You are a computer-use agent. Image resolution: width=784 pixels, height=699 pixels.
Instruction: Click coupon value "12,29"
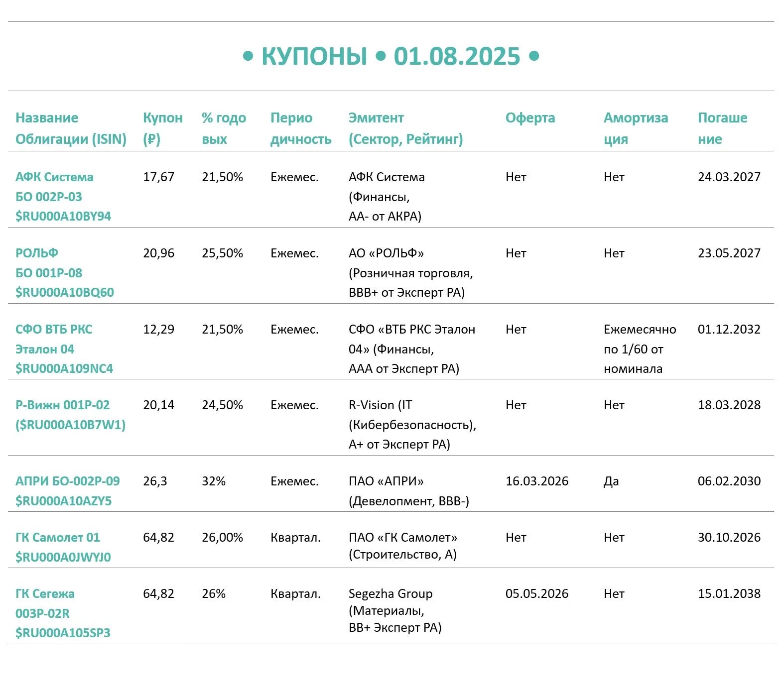click(158, 330)
